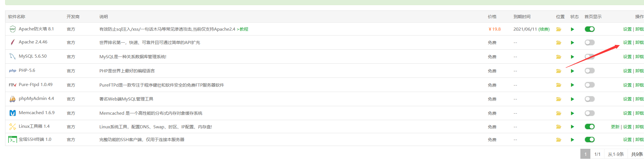Click the Apache firewall WAF icon
644x159 pixels.
pyautogui.click(x=12, y=29)
